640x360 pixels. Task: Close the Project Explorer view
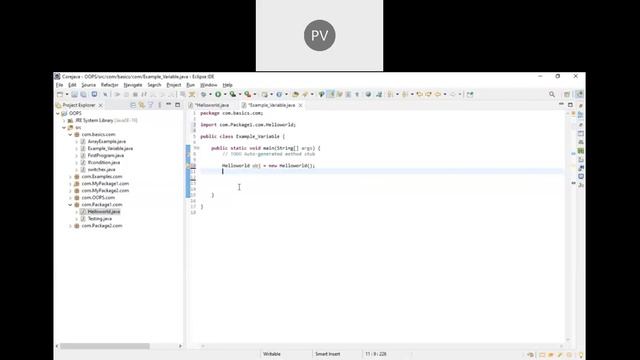click(100, 105)
